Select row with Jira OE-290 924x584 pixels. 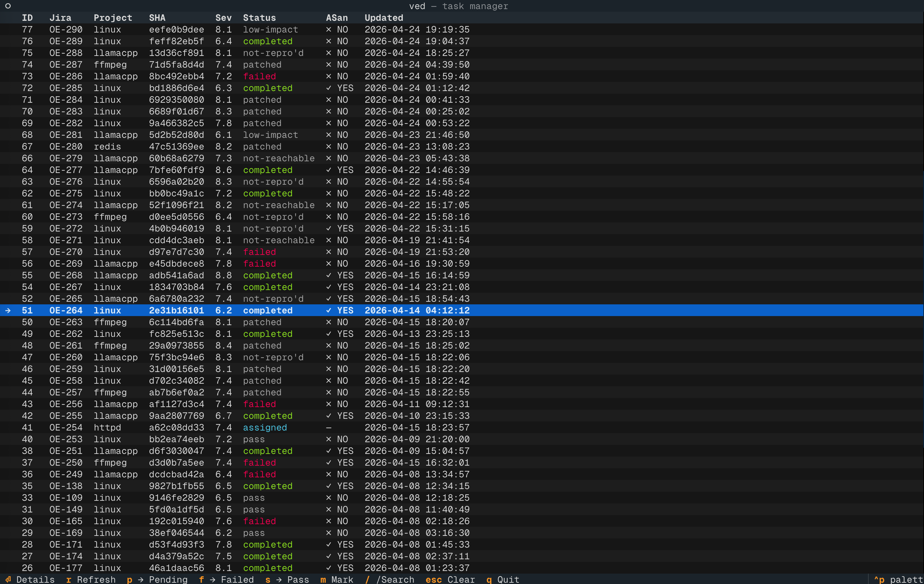tap(462, 30)
